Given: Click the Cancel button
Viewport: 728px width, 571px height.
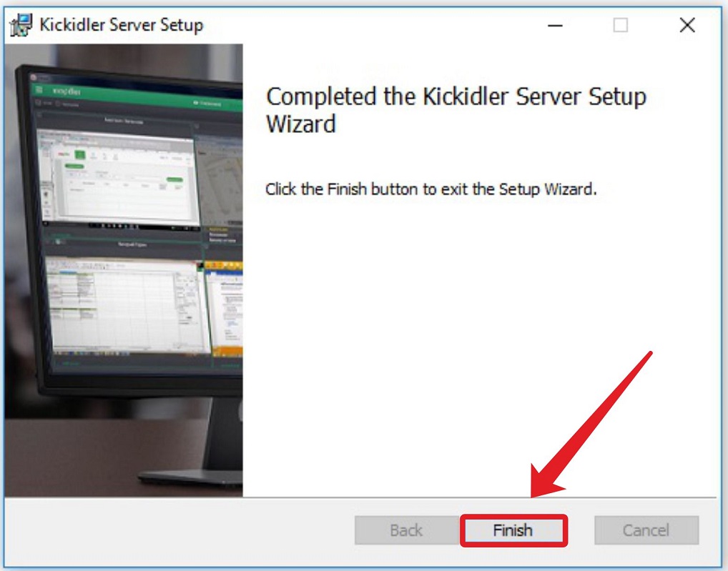Looking at the screenshot, I should pyautogui.click(x=646, y=530).
